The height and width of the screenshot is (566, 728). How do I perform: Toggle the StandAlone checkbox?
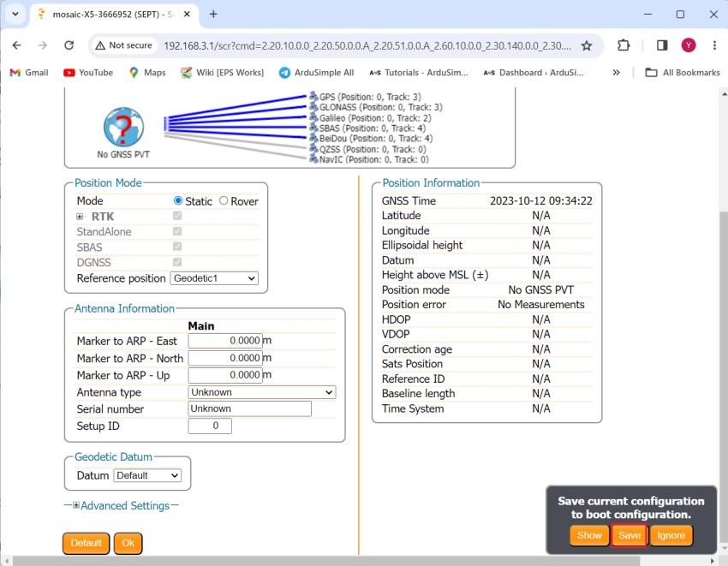point(177,231)
